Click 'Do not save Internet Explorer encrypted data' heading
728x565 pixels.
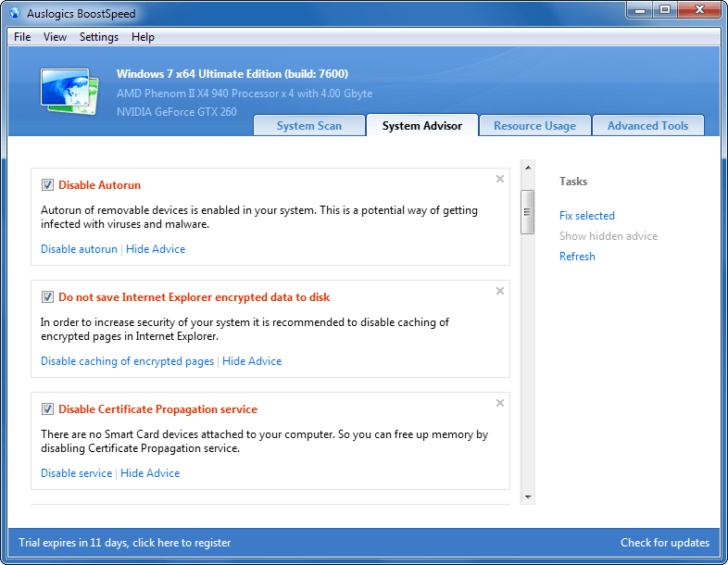coord(195,297)
